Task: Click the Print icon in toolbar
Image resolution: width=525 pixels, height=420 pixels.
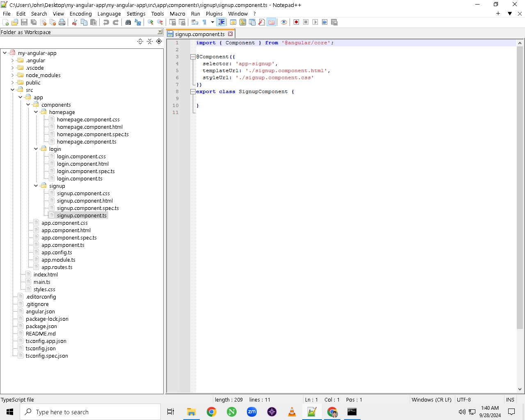Action: click(x=62, y=22)
